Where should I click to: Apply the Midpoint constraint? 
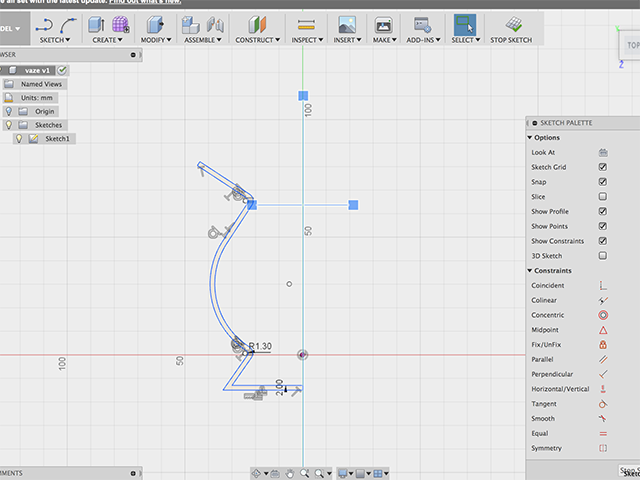tap(603, 330)
